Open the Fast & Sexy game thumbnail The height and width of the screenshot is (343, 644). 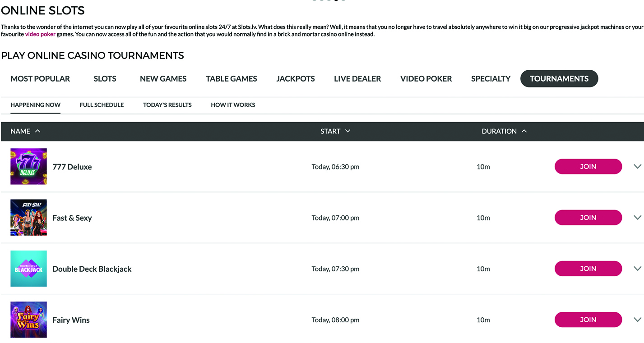coord(28,217)
